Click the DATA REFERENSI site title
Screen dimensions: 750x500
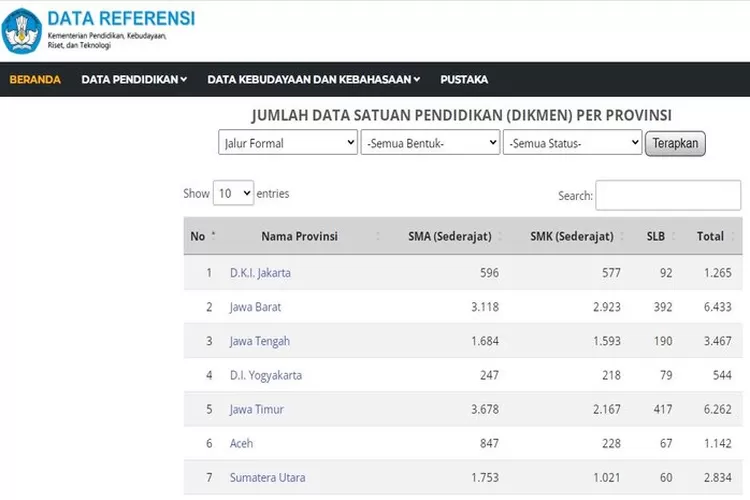(121, 19)
